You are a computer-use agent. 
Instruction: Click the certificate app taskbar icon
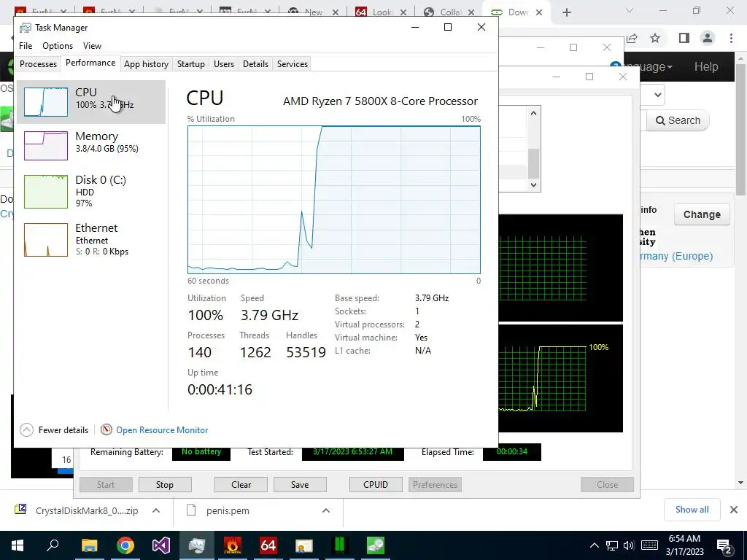click(304, 545)
